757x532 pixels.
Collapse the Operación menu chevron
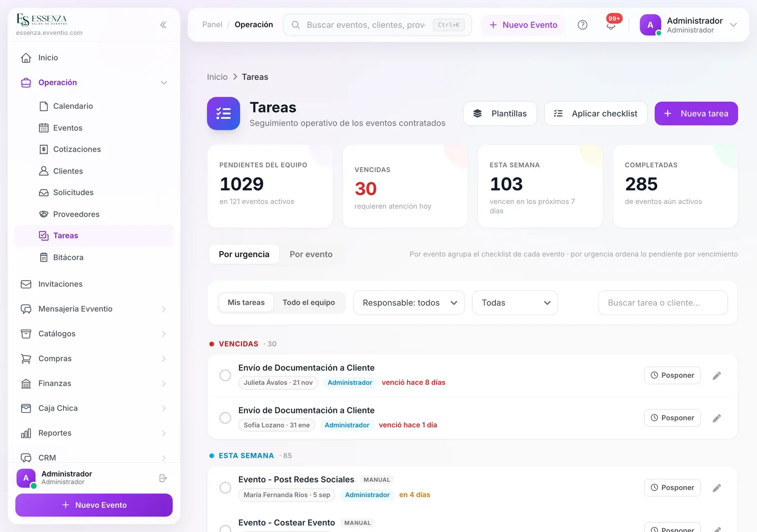coord(164,83)
